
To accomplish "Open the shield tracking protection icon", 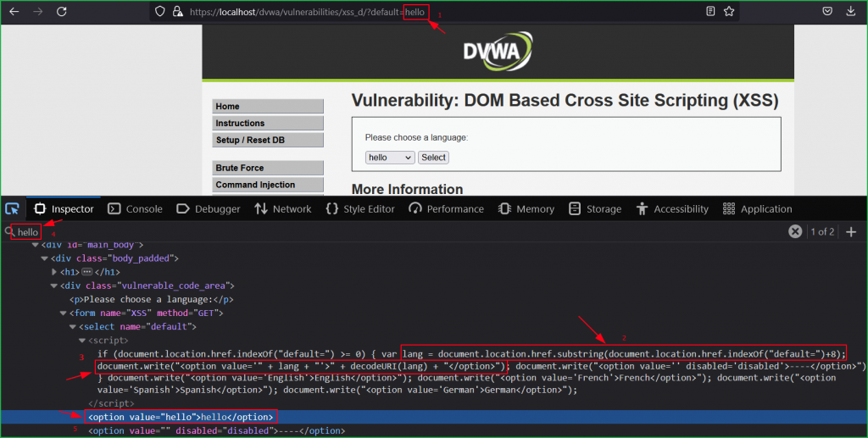I will 160,12.
